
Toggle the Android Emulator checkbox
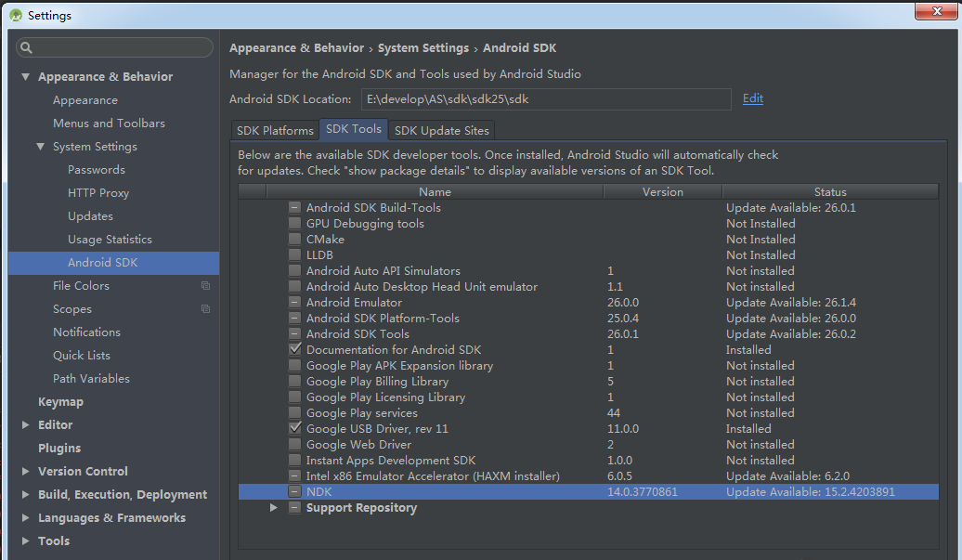coord(294,303)
